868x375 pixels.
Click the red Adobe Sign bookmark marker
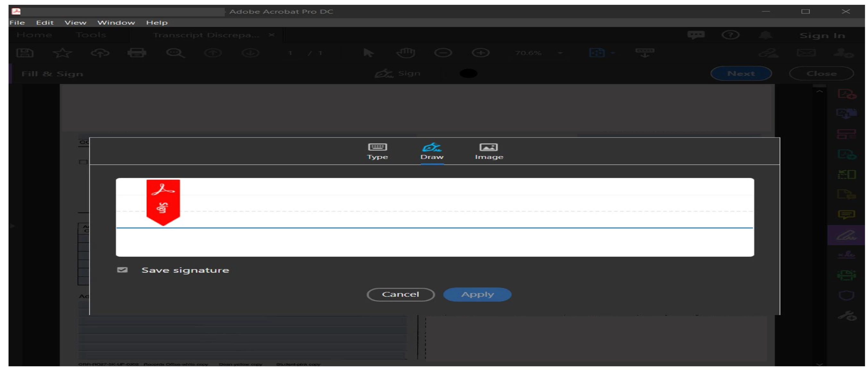click(163, 202)
